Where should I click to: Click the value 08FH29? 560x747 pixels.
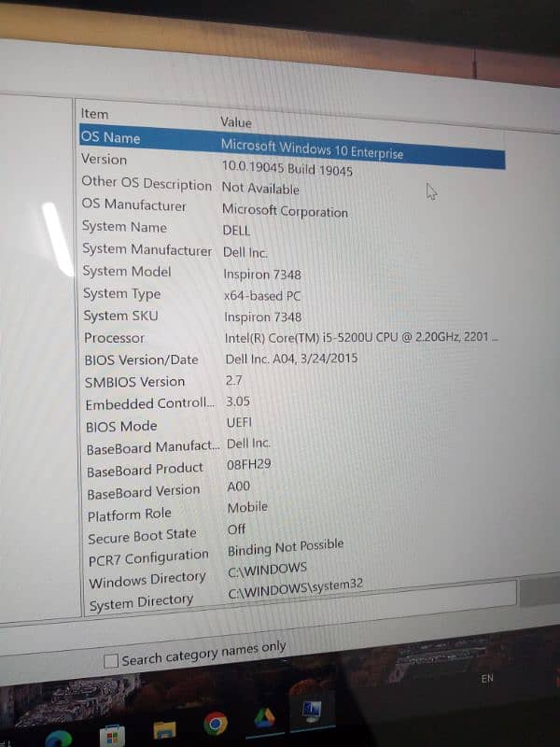point(248,464)
